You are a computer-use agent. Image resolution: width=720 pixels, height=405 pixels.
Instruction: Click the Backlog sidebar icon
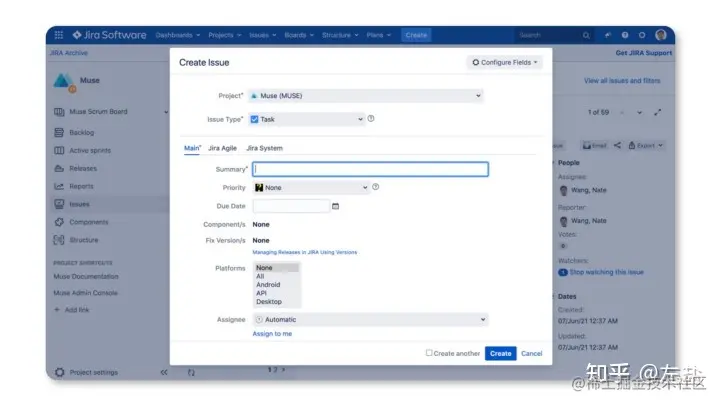(x=59, y=133)
